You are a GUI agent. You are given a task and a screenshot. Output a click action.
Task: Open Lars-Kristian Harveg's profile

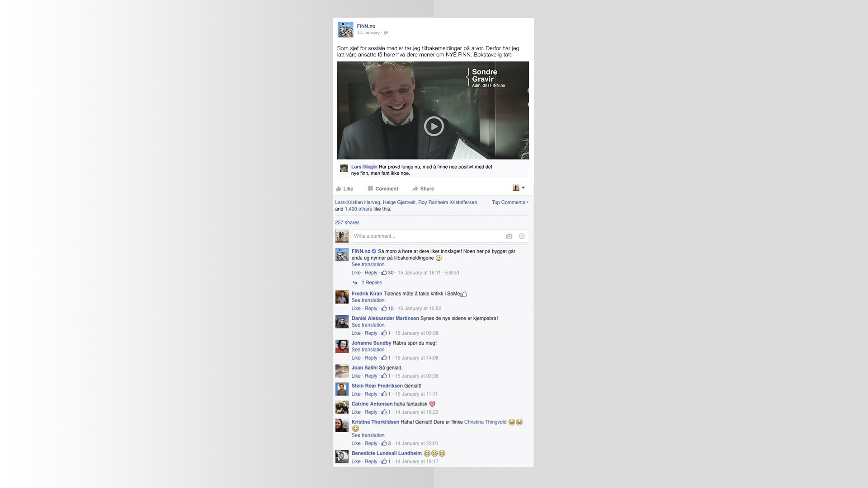pyautogui.click(x=358, y=202)
